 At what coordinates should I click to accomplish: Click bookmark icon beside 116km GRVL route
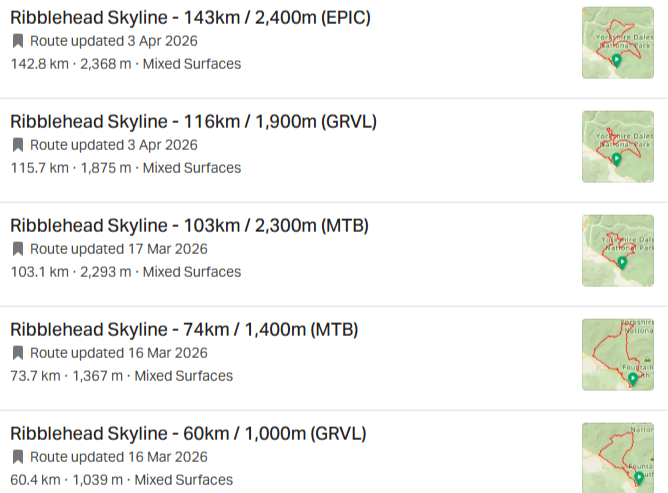coord(18,145)
